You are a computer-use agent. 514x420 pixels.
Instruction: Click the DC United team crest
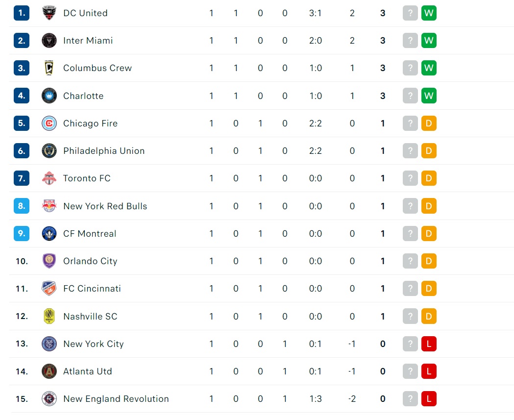[49, 13]
